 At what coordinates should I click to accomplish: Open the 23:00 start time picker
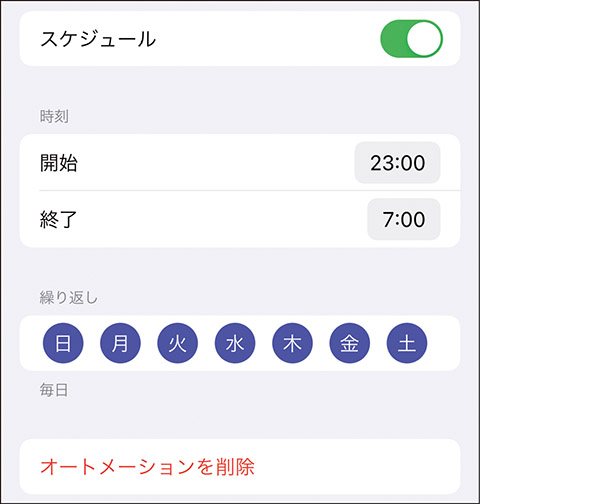click(397, 163)
